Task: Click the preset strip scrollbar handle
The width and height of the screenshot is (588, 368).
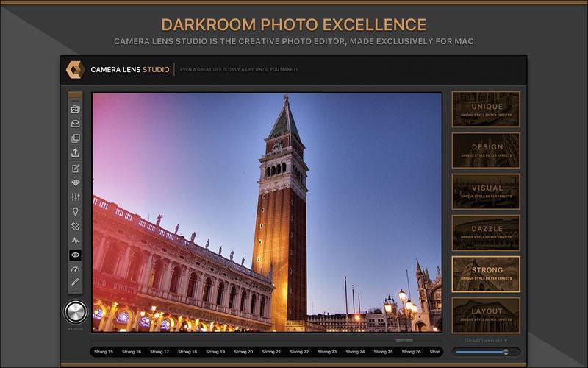Action: point(404,341)
